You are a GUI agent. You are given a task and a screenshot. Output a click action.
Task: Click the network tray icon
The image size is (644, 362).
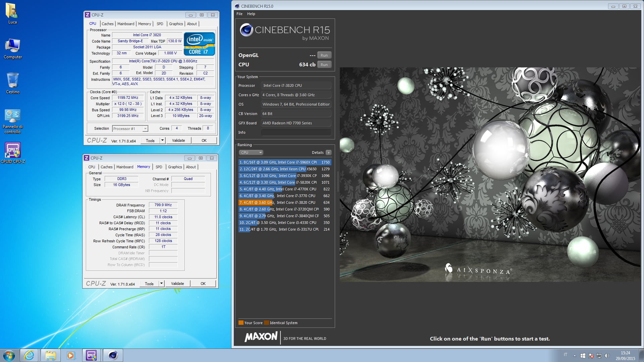[599, 356]
